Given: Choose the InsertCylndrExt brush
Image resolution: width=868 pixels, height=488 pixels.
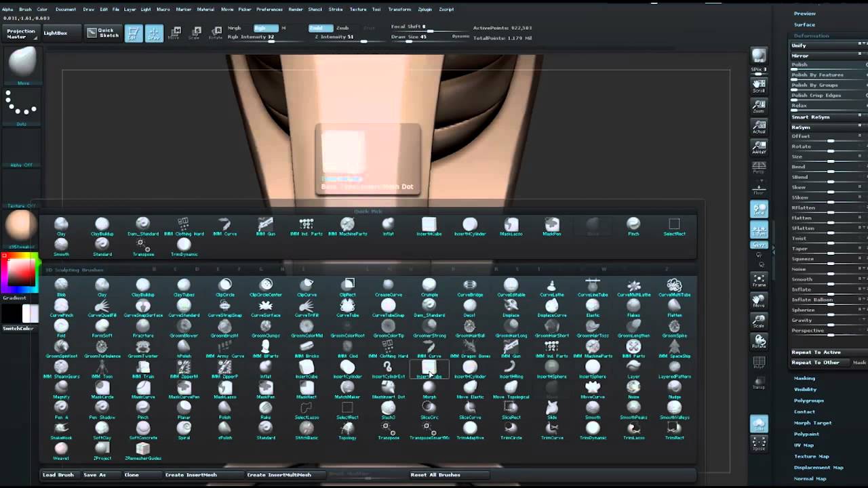Looking at the screenshot, I should tap(388, 369).
